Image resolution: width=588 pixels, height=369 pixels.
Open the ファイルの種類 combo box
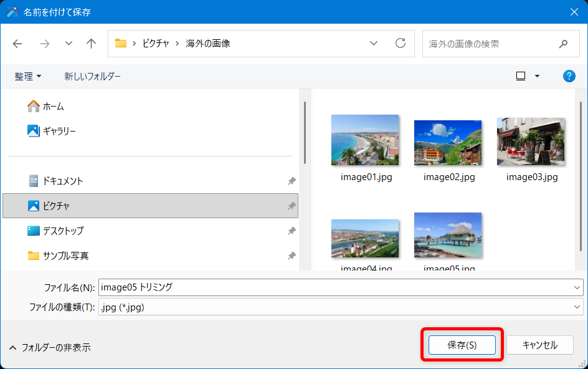point(341,307)
